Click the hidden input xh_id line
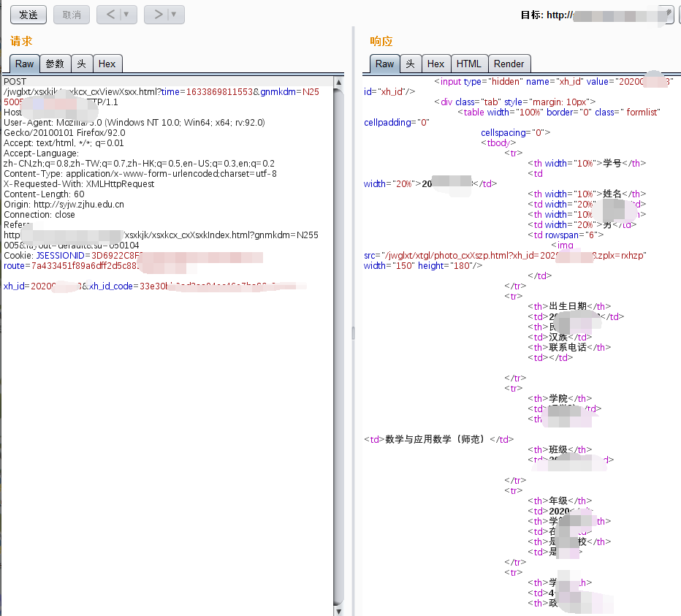The width and height of the screenshot is (681, 616). (x=554, y=82)
